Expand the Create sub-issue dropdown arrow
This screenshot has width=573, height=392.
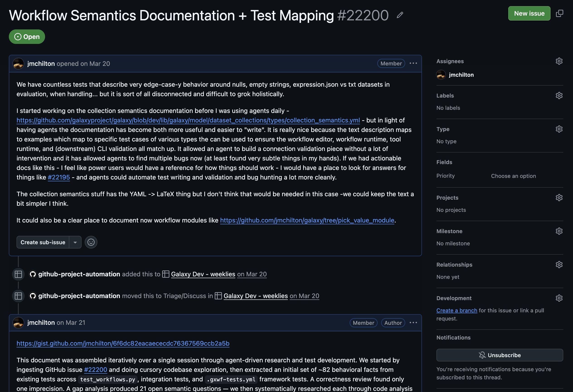point(75,242)
